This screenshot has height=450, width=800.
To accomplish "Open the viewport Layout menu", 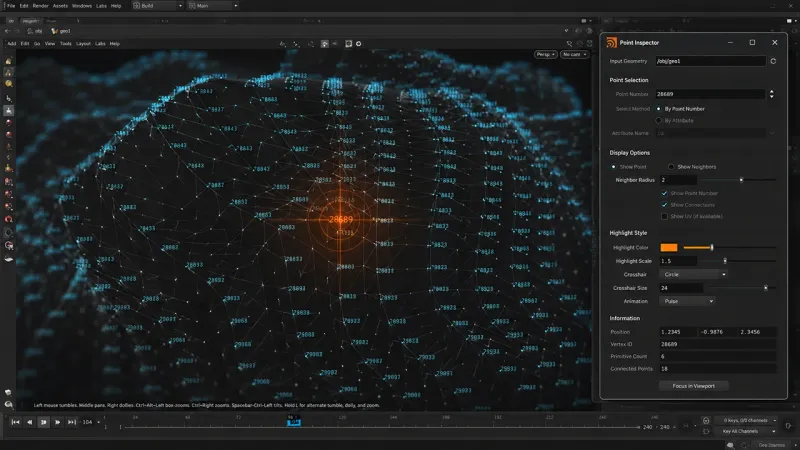I will pyautogui.click(x=83, y=44).
